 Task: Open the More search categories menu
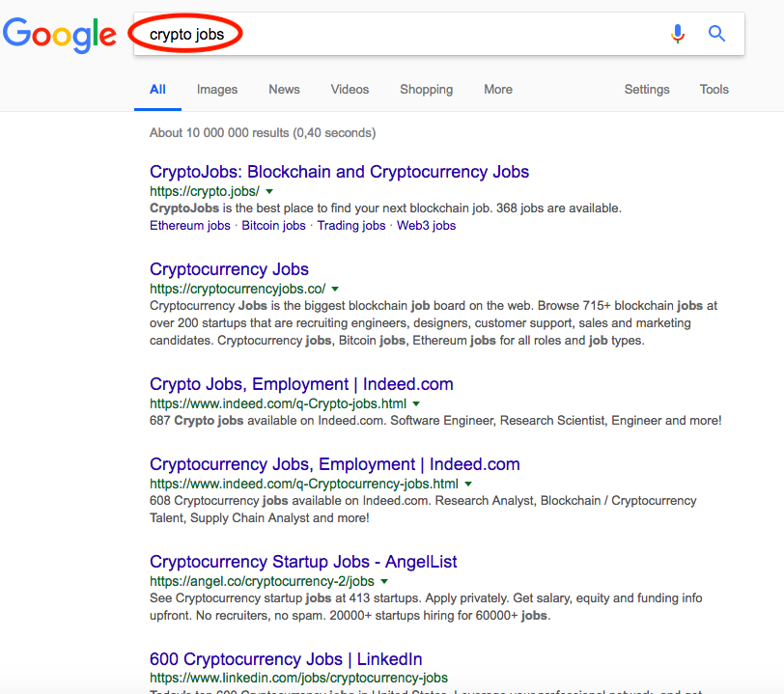497,89
